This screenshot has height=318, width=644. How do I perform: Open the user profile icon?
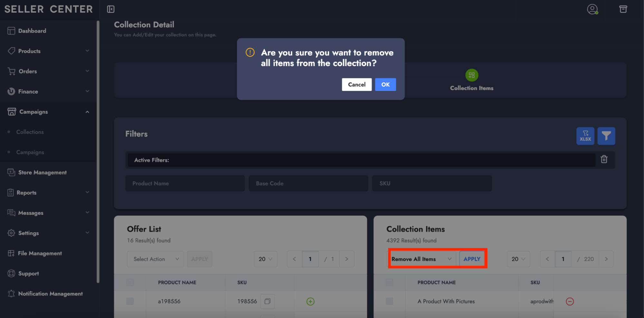592,9
